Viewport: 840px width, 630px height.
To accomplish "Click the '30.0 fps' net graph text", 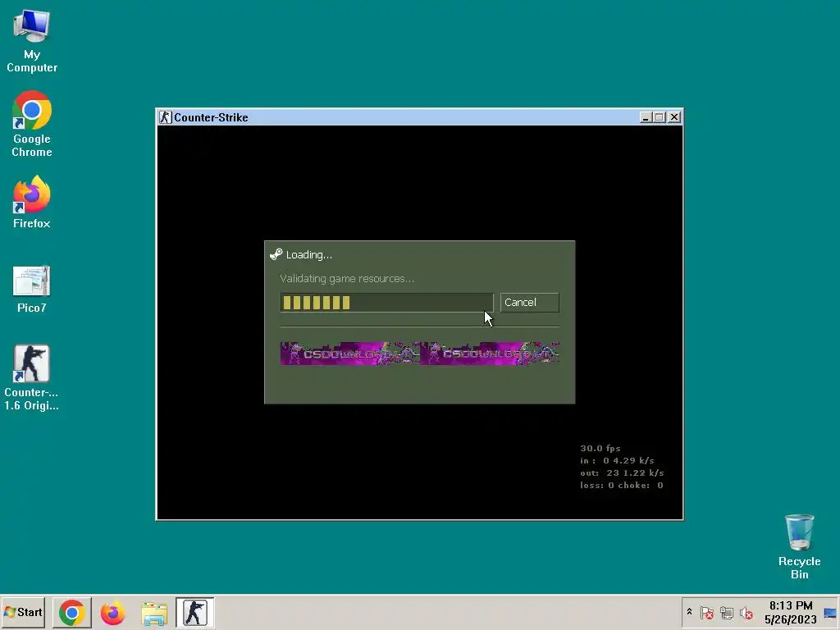I will coord(600,449).
